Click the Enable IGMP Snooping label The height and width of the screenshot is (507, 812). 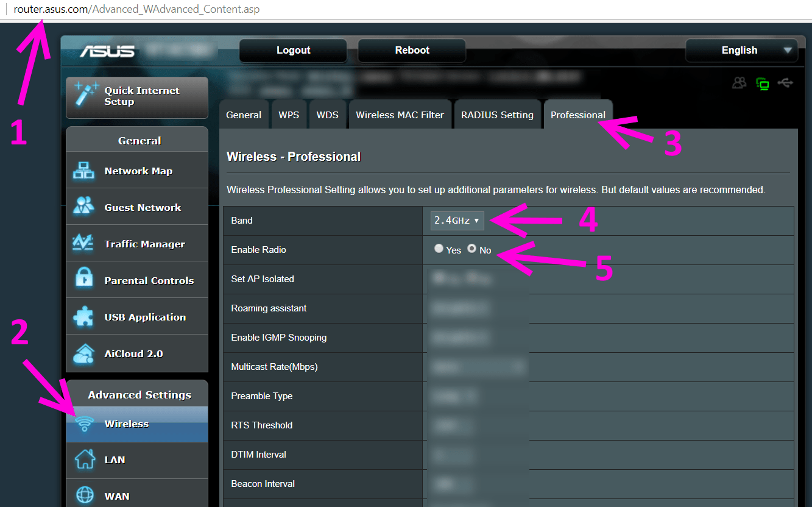coord(279,338)
